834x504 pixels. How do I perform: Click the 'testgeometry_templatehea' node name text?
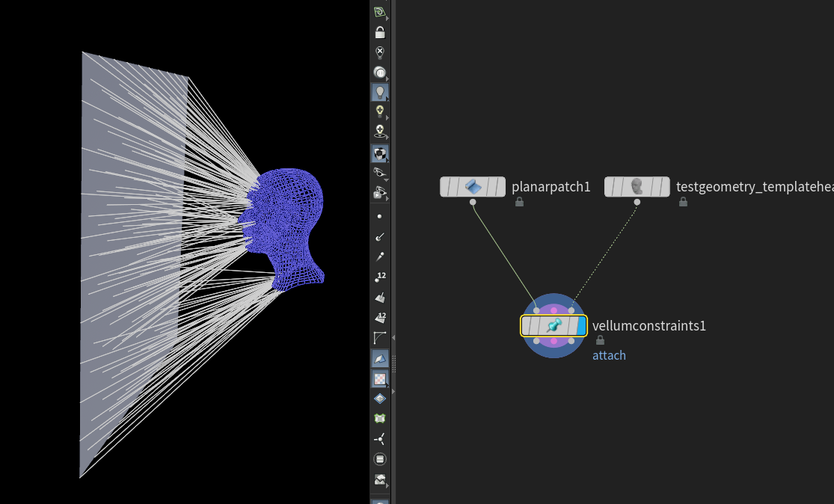(x=755, y=187)
